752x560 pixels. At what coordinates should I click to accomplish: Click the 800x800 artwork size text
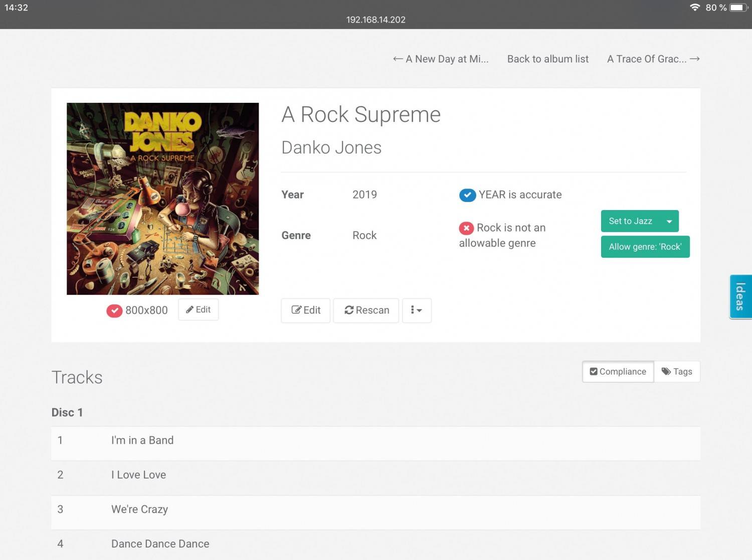coord(146,310)
